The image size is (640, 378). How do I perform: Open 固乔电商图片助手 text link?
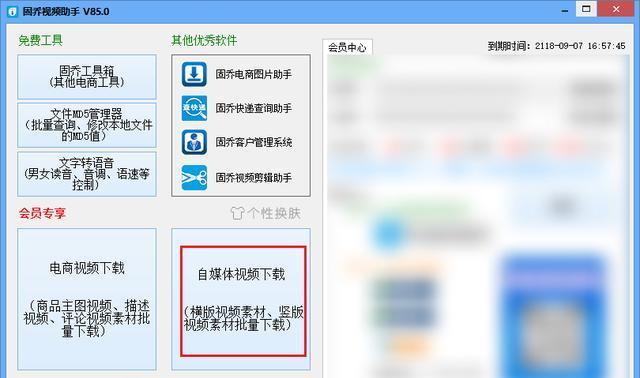253,74
